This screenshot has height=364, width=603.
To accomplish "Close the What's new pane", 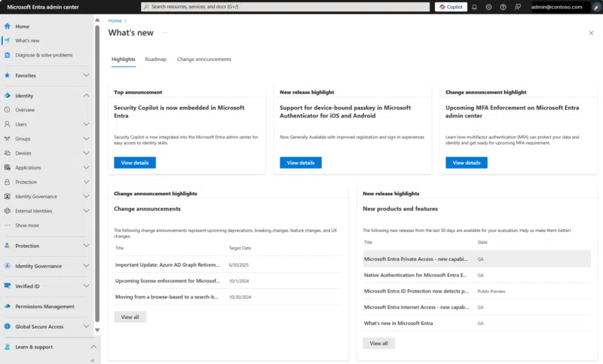I will pyautogui.click(x=591, y=33).
